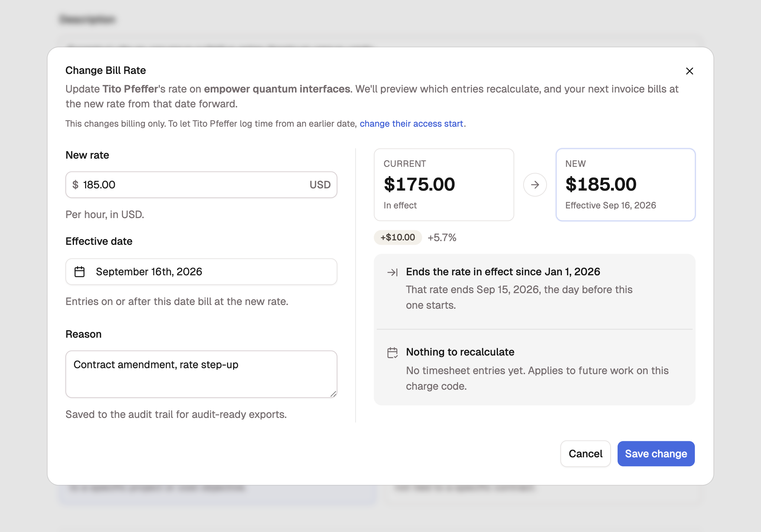The width and height of the screenshot is (761, 532).
Task: Click the calendar icon in Effective date
Action: [x=80, y=272]
